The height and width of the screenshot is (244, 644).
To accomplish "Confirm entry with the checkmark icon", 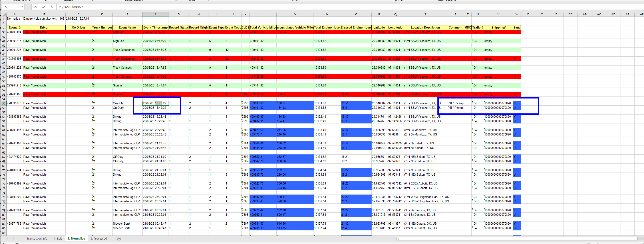I will coord(44,7).
